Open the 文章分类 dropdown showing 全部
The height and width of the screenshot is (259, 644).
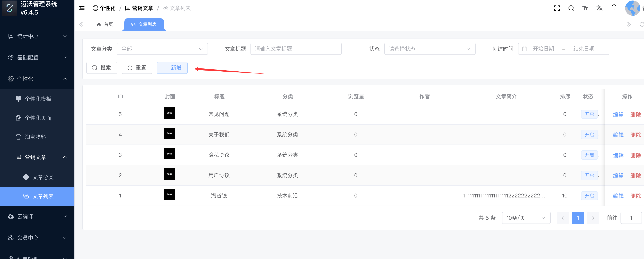click(162, 49)
